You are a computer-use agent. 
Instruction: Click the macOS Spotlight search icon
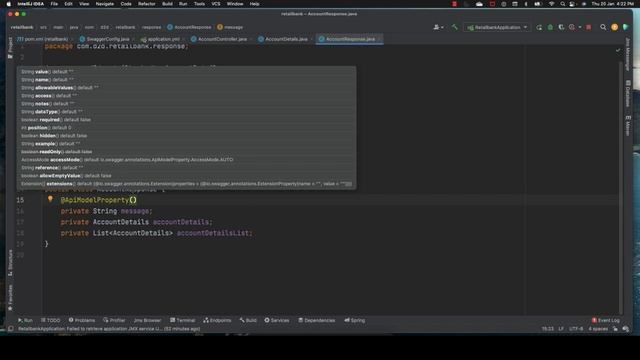(562, 4)
